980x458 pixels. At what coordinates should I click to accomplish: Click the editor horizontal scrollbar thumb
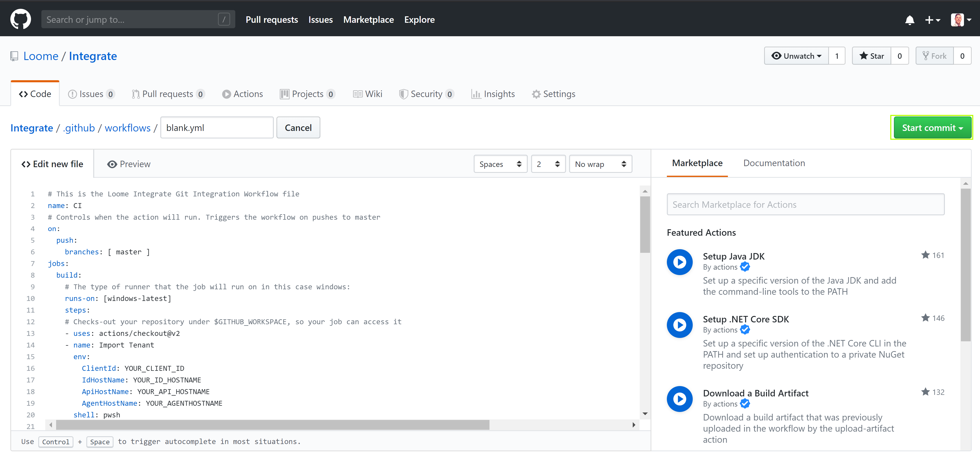(272, 425)
